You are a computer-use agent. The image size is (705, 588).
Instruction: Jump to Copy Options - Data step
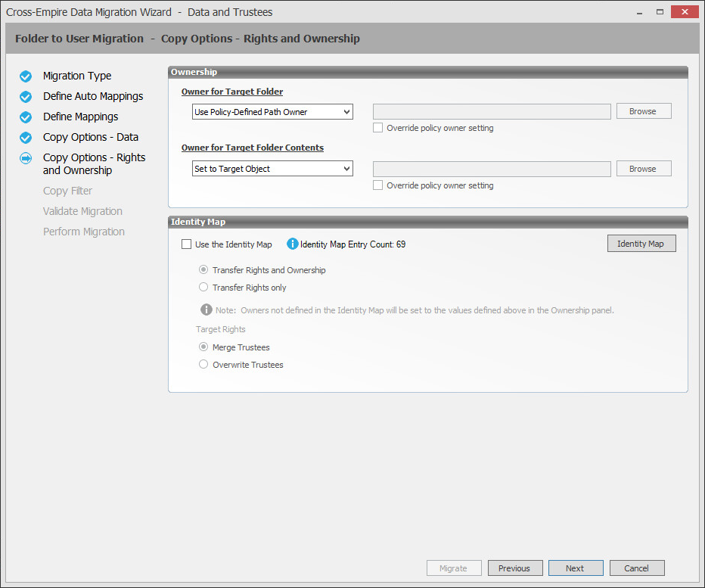pyautogui.click(x=90, y=138)
